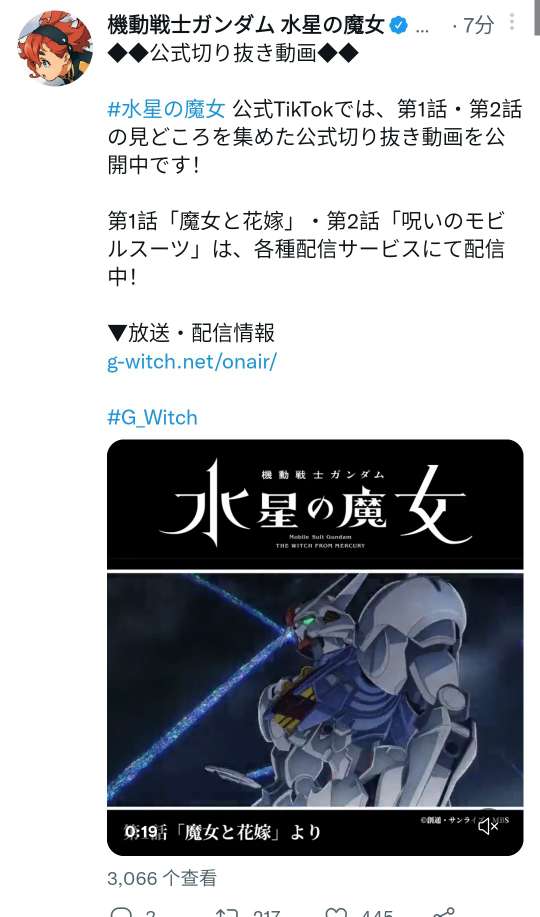540x917 pixels.
Task: View the 3,066 个查看 view count
Action: [162, 878]
